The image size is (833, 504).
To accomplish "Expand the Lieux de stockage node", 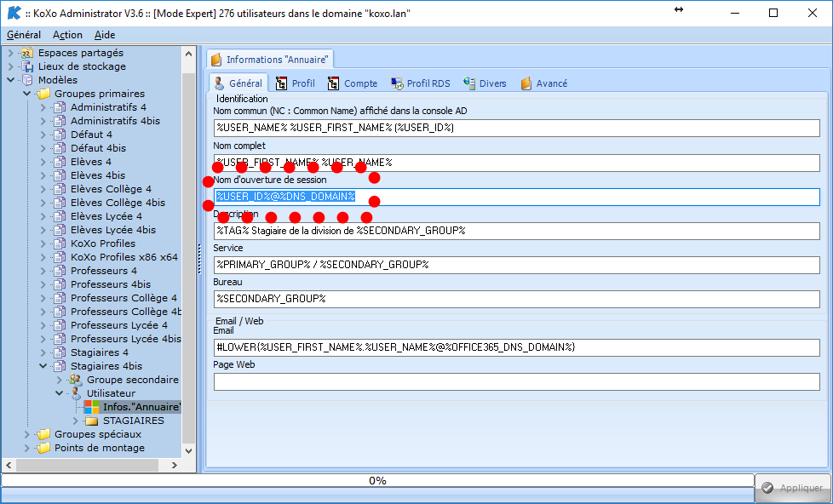I will pyautogui.click(x=10, y=67).
